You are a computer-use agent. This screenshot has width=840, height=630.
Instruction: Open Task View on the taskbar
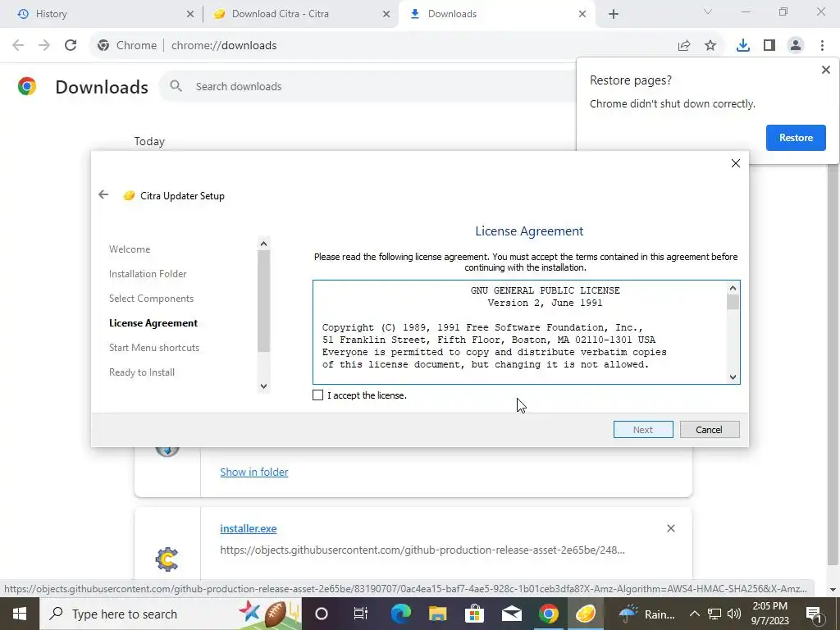tap(361, 614)
